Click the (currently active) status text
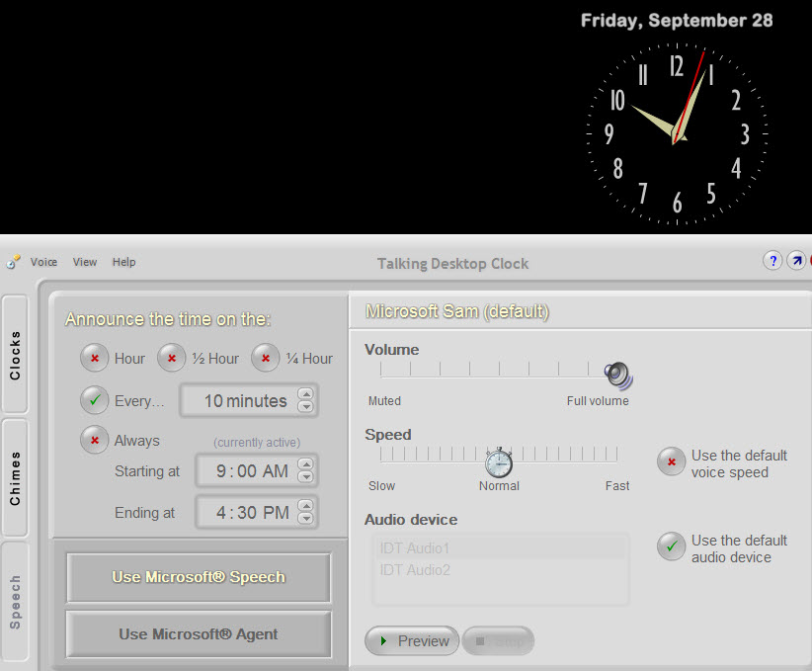 click(x=257, y=442)
